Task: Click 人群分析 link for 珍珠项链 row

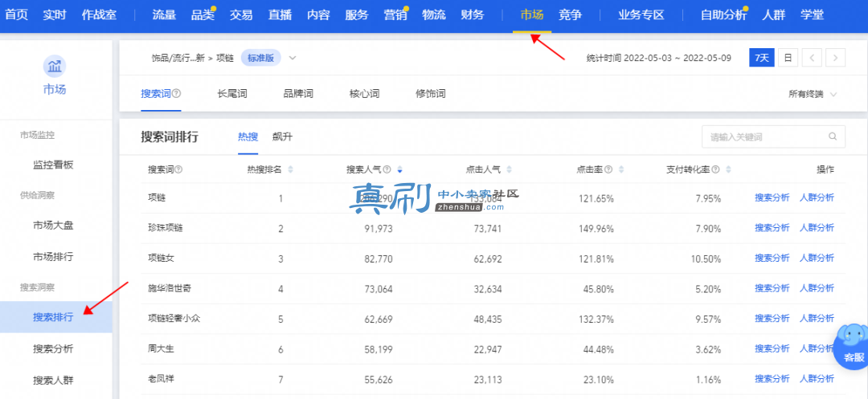Action: pyautogui.click(x=817, y=228)
